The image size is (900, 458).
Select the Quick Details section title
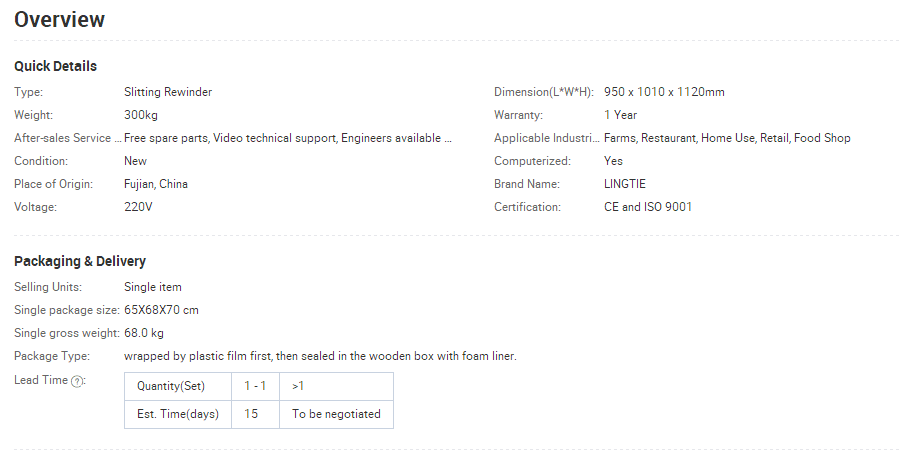point(55,66)
